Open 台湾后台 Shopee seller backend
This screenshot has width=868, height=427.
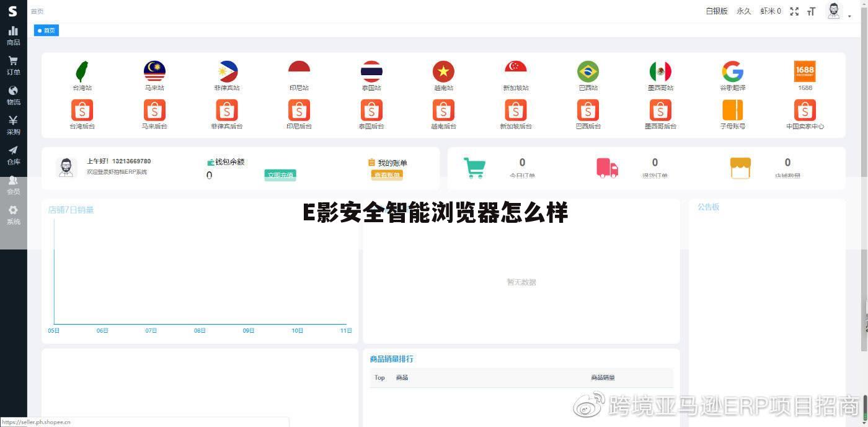click(82, 110)
